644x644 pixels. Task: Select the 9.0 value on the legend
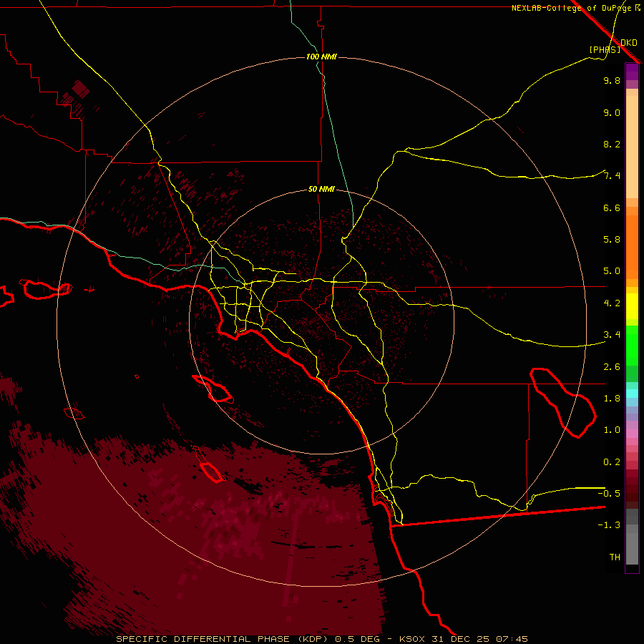tap(612, 112)
